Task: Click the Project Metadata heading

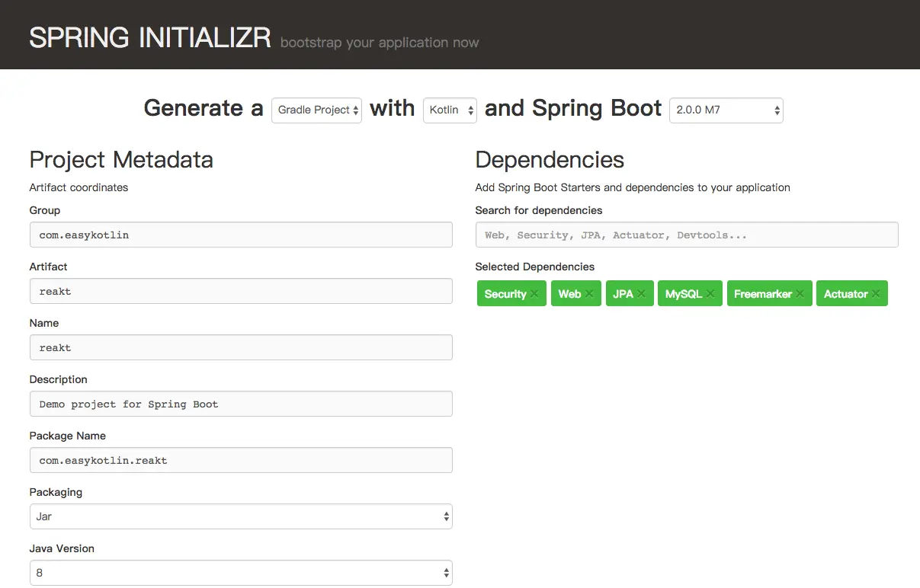Action: pyautogui.click(x=121, y=160)
